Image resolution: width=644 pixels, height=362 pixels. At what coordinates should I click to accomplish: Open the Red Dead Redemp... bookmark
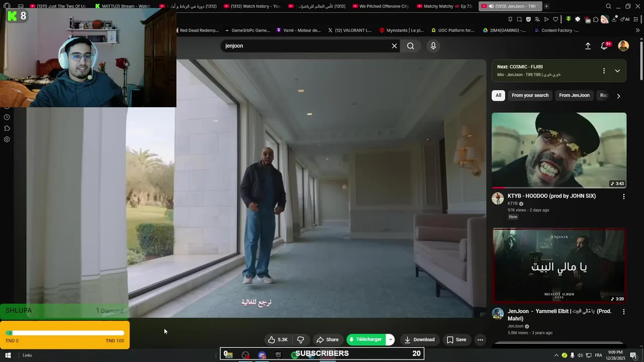199,30
